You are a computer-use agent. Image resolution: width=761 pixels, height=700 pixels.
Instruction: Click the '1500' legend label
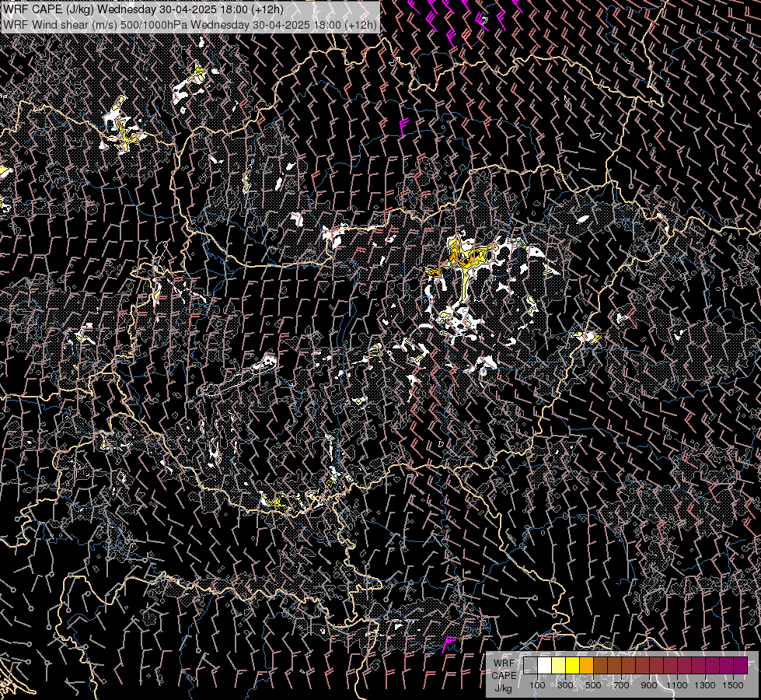pyautogui.click(x=733, y=685)
